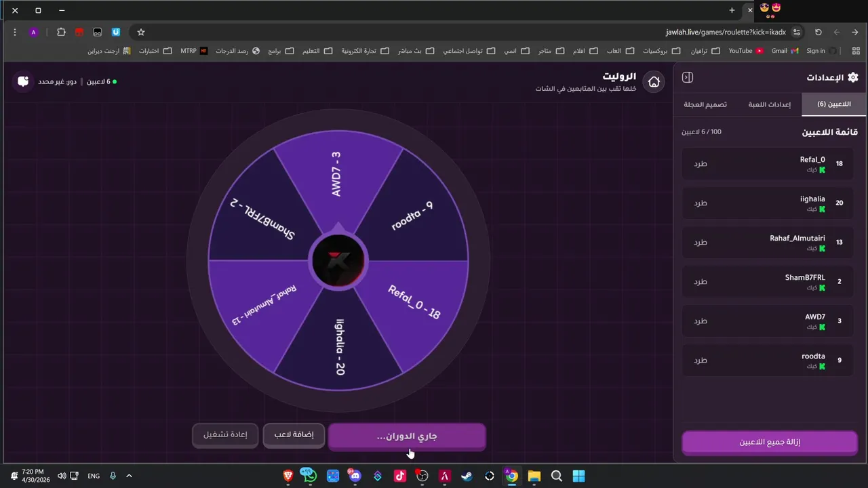
Task: Kick player Rahaf_Almutairi with طرد
Action: pyautogui.click(x=701, y=243)
